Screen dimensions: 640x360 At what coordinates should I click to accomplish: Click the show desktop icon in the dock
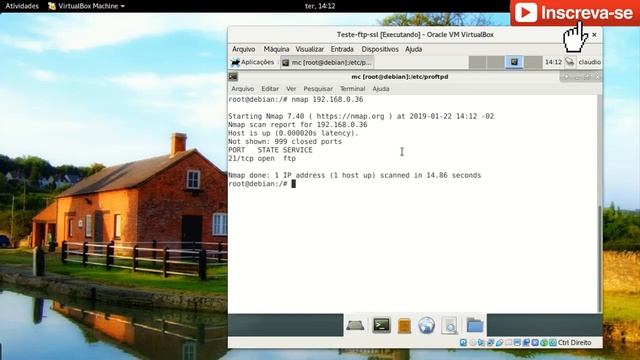355,325
